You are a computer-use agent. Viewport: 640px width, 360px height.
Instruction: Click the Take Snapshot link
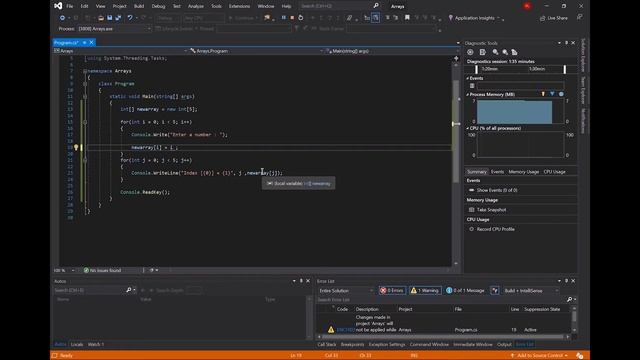point(491,210)
